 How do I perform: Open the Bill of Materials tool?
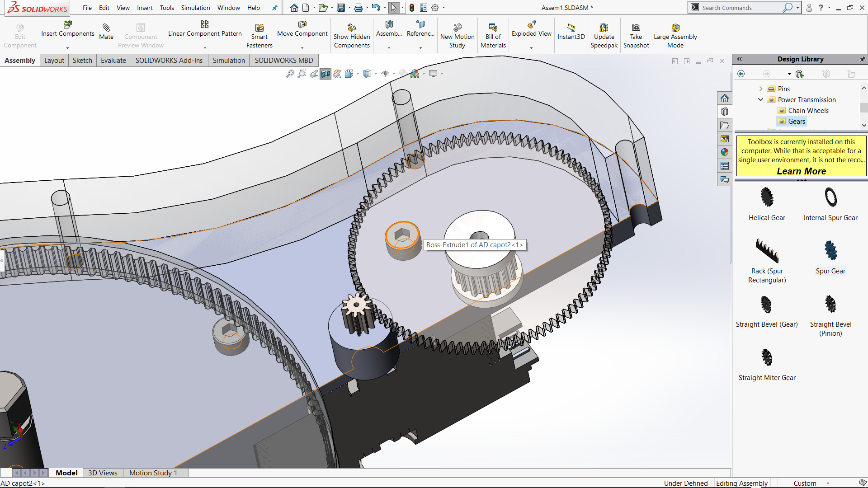coord(493,28)
